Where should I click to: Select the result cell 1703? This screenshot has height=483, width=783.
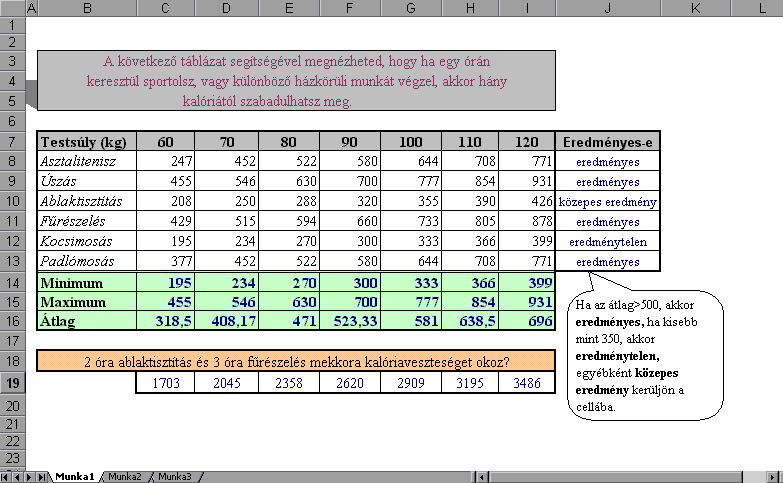165,383
